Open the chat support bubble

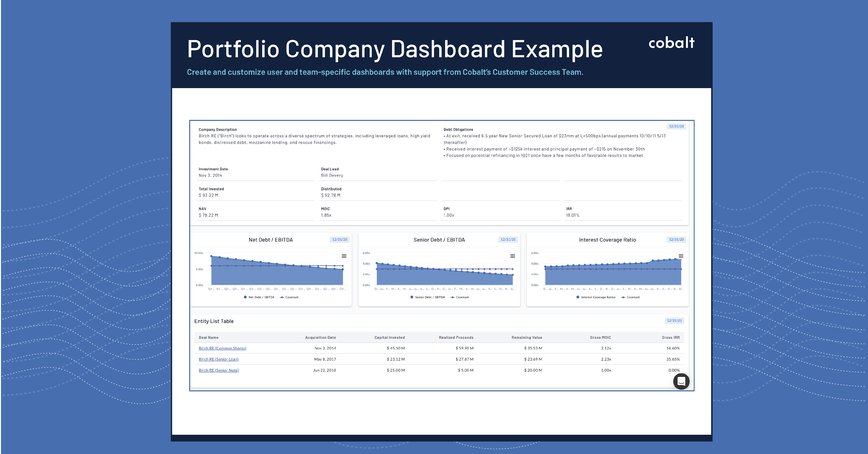681,381
